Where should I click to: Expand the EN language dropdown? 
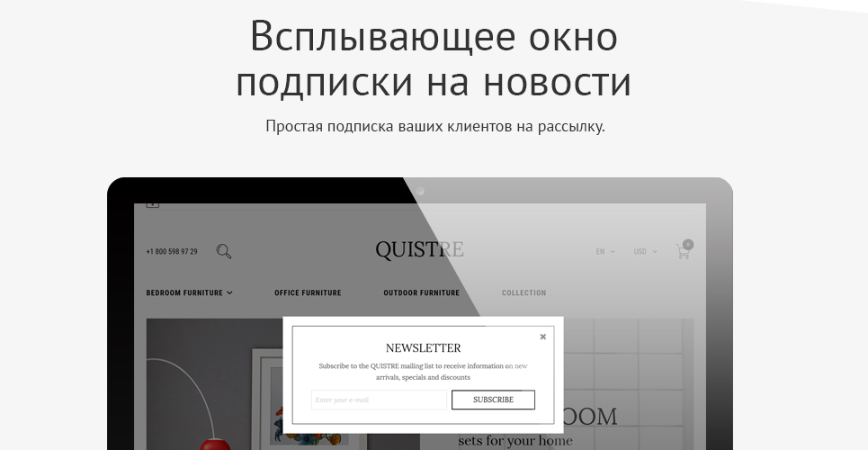click(x=605, y=252)
